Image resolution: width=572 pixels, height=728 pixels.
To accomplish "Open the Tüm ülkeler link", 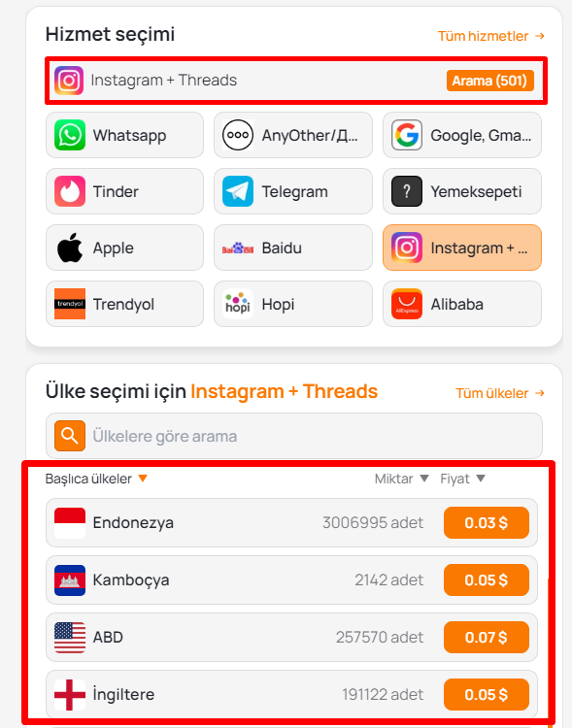I will pos(500,393).
